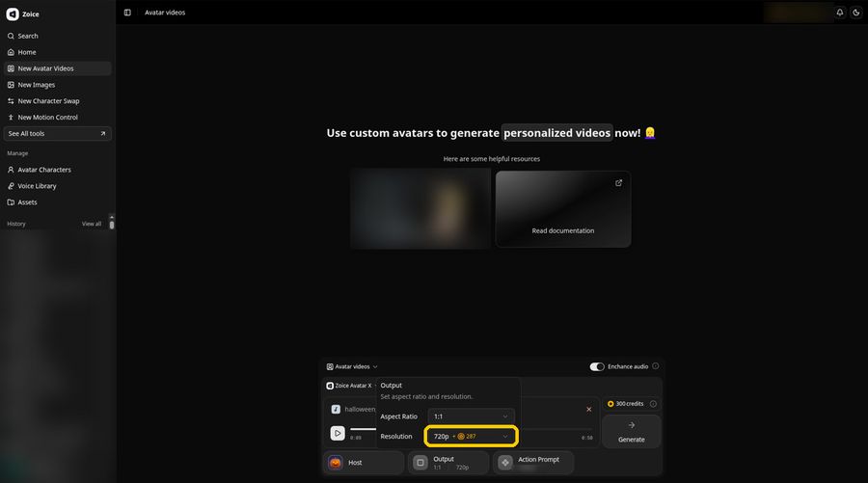Remove the audio with the red X
This screenshot has width=868, height=483.
coord(589,410)
